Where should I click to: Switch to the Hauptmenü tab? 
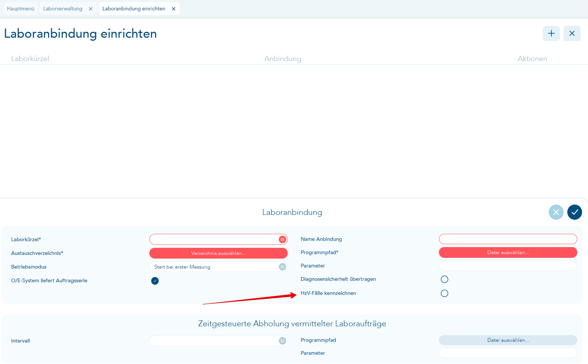[21, 9]
